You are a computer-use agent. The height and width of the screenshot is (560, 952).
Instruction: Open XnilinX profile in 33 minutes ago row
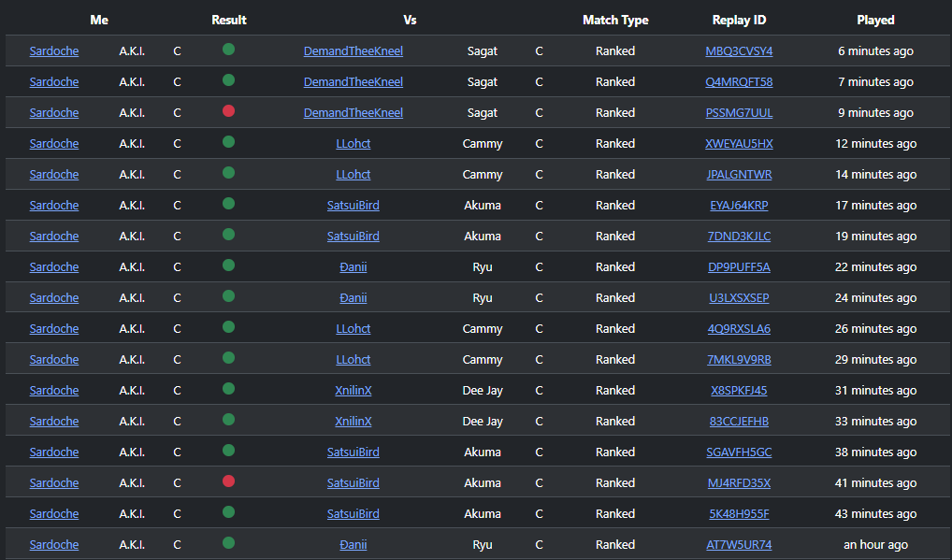[353, 421]
